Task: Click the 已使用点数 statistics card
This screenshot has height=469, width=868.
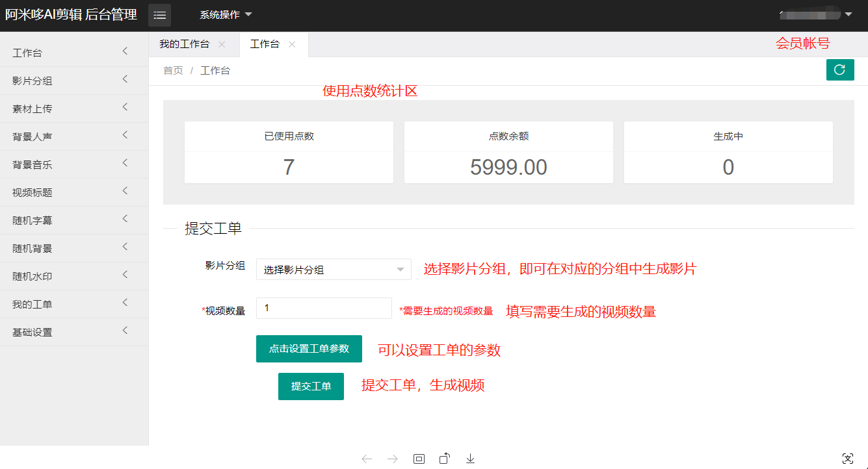Action: [289, 152]
